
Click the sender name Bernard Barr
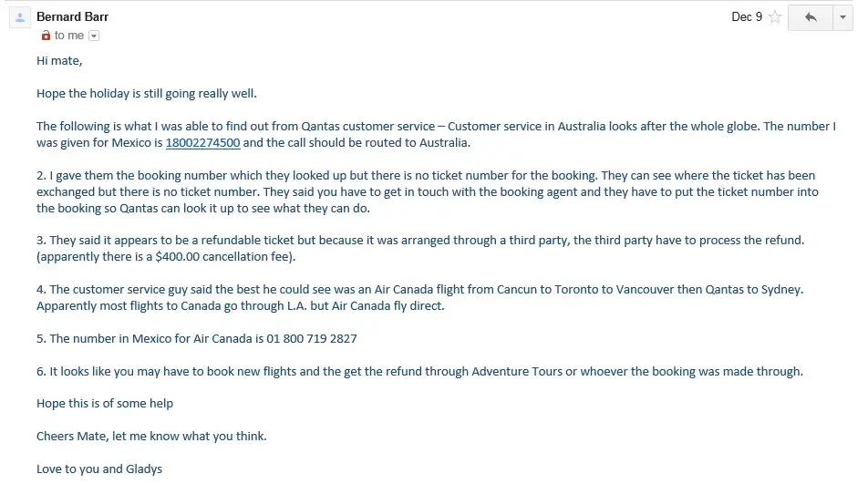pyautogui.click(x=72, y=17)
